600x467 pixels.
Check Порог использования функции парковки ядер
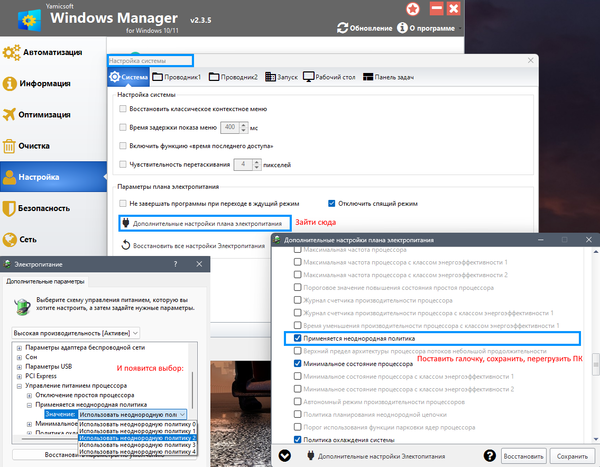point(297,427)
